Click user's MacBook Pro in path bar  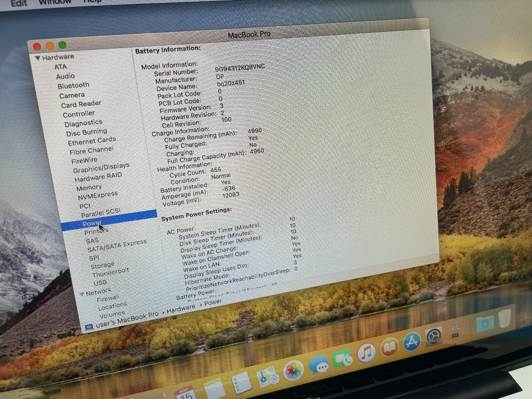pos(127,319)
